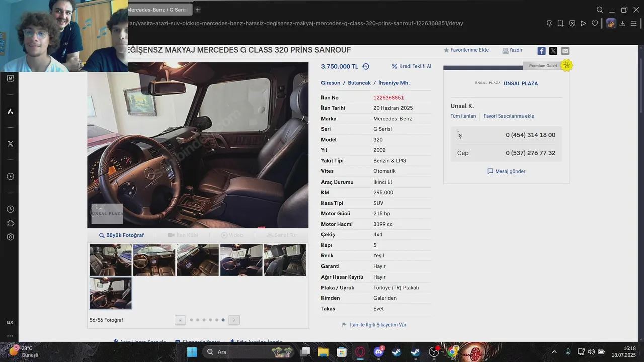Select the first thumbnail page dot
Screen dimensions: 644x362
click(191, 320)
